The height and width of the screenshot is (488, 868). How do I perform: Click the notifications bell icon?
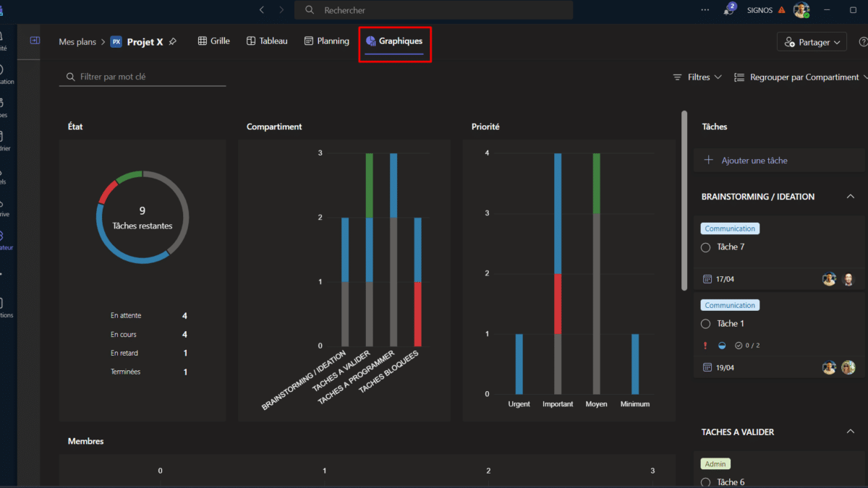coord(729,10)
